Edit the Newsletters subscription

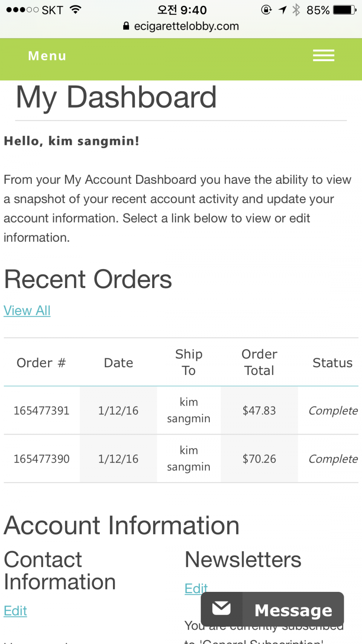(x=196, y=588)
